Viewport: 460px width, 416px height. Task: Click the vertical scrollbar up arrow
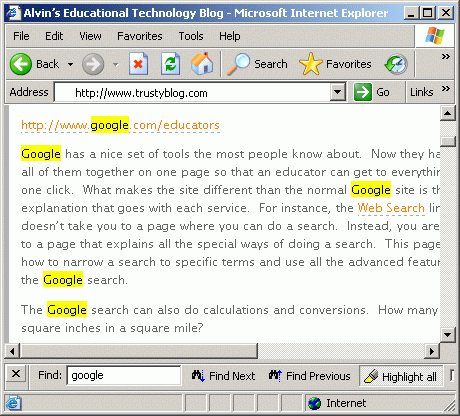pos(448,113)
